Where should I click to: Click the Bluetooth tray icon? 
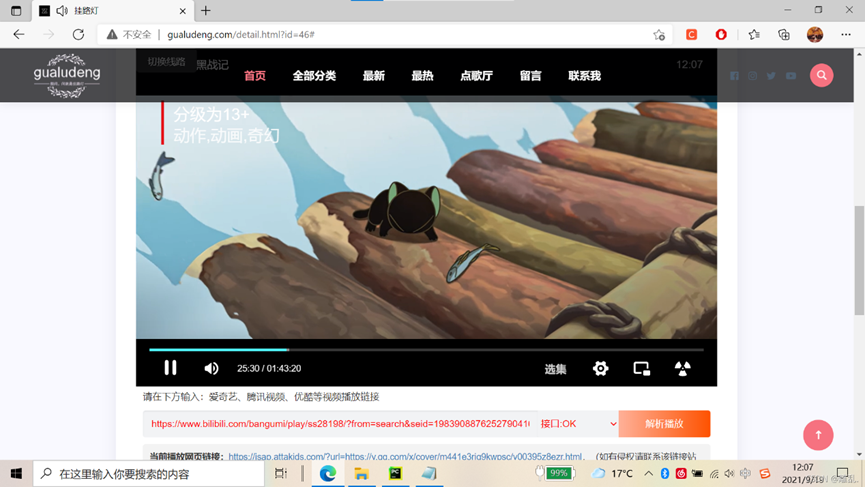pyautogui.click(x=665, y=473)
